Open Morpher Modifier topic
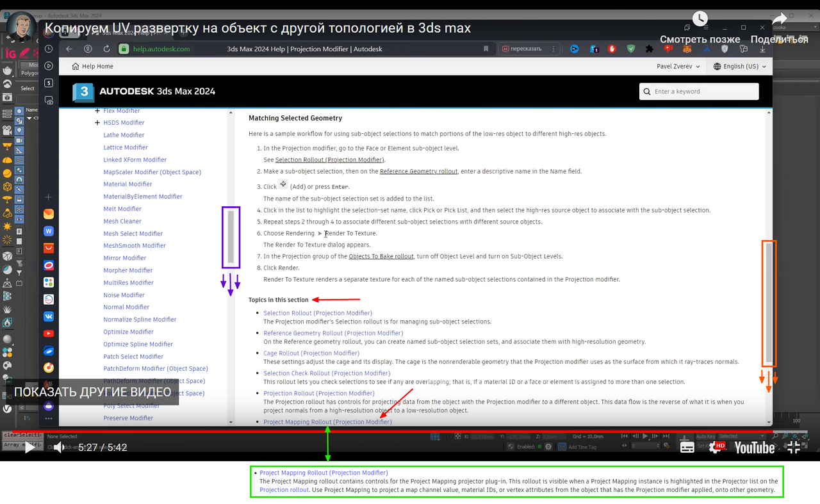The image size is (820, 504). click(x=128, y=270)
